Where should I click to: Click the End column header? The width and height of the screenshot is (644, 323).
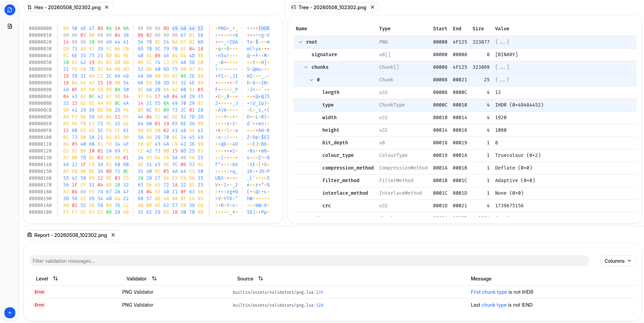point(457,29)
